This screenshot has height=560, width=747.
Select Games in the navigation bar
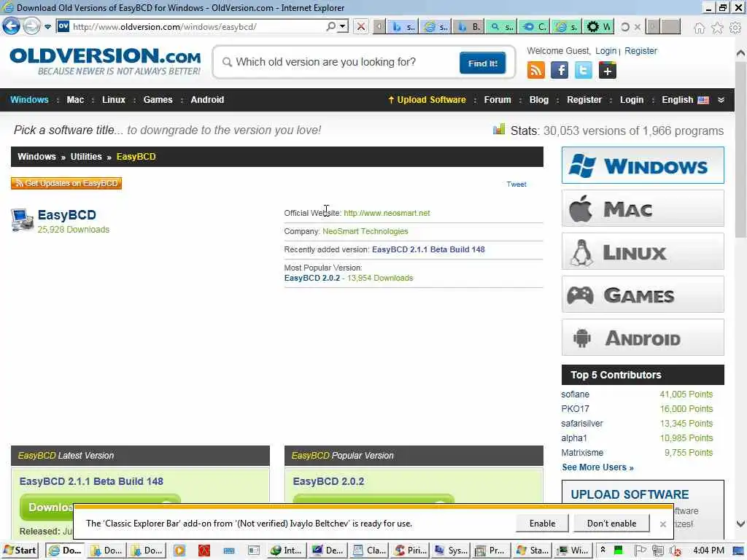pos(158,99)
